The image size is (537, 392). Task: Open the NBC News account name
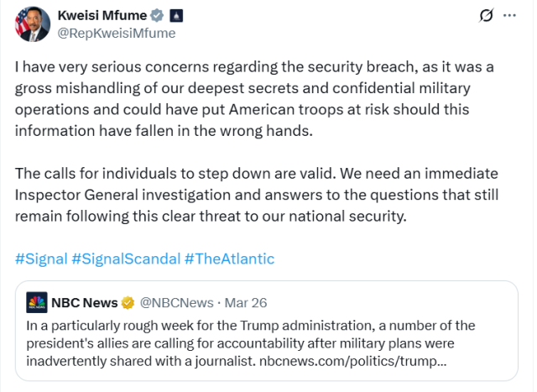[84, 302]
